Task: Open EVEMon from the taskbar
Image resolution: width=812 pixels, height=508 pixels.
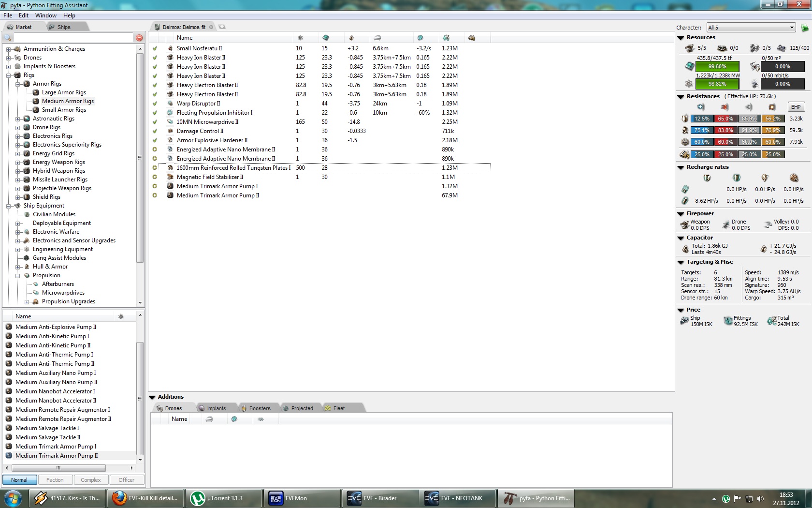Action: [x=302, y=498]
